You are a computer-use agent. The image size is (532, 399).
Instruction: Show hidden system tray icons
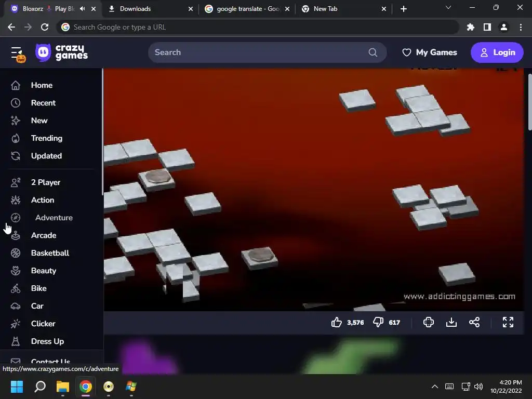click(435, 387)
